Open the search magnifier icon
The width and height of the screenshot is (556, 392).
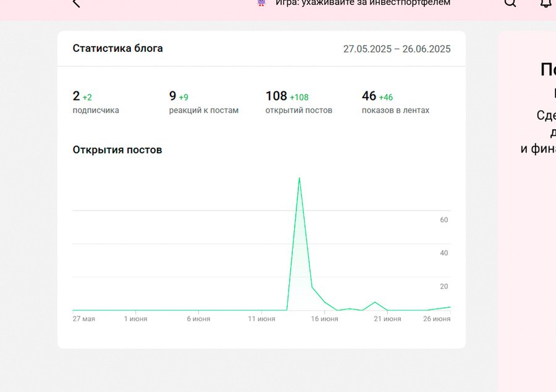point(510,2)
